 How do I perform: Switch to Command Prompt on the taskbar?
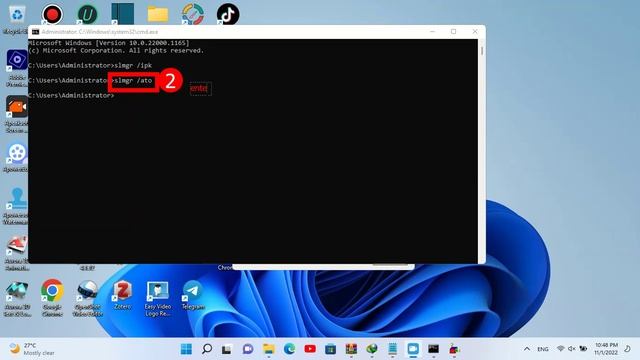(433, 349)
